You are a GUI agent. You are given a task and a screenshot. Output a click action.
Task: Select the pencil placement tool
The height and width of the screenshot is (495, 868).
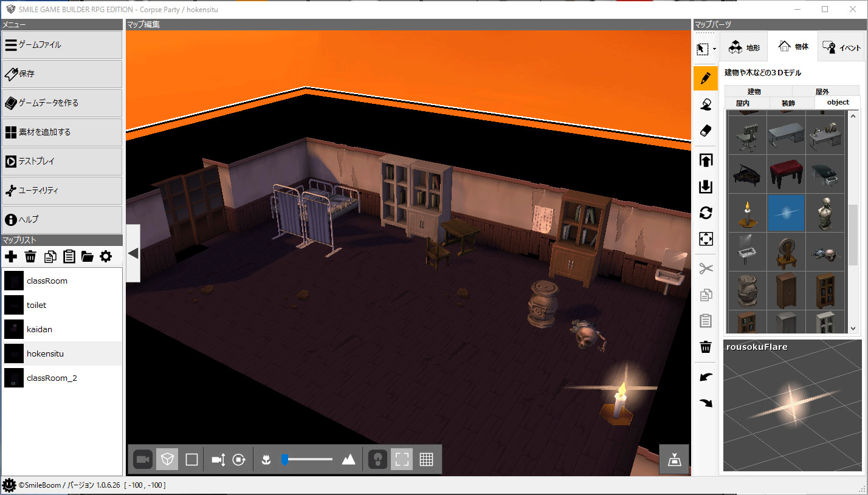(706, 78)
